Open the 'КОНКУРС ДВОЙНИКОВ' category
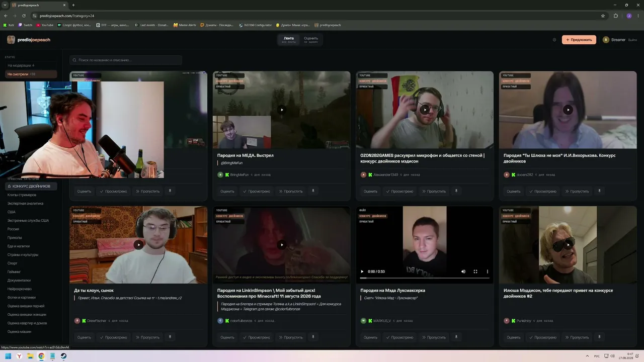644x362 pixels. point(31,187)
